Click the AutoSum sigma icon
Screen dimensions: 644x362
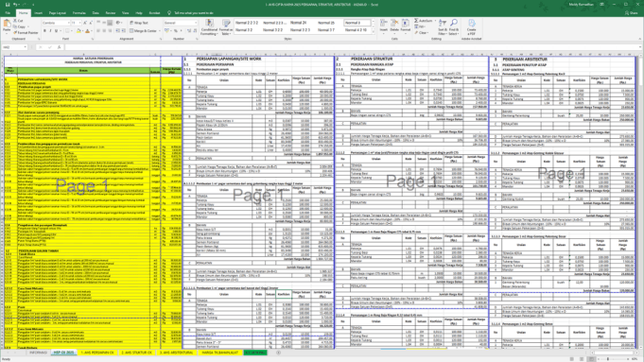point(416,21)
